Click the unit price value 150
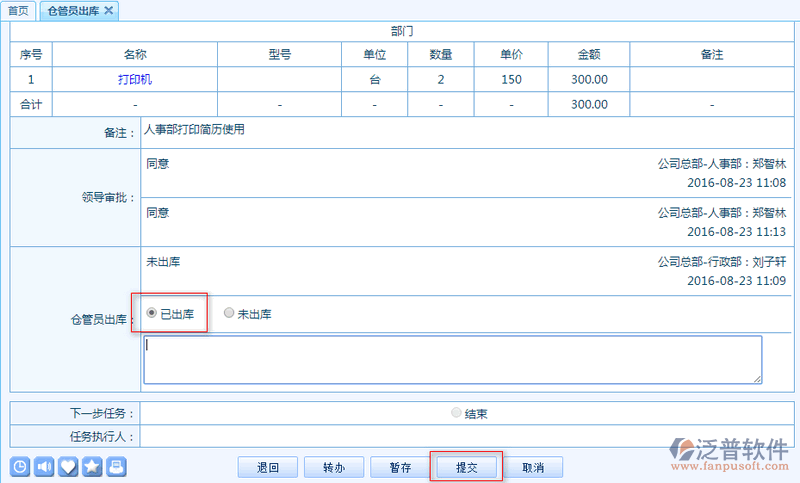 (511, 80)
